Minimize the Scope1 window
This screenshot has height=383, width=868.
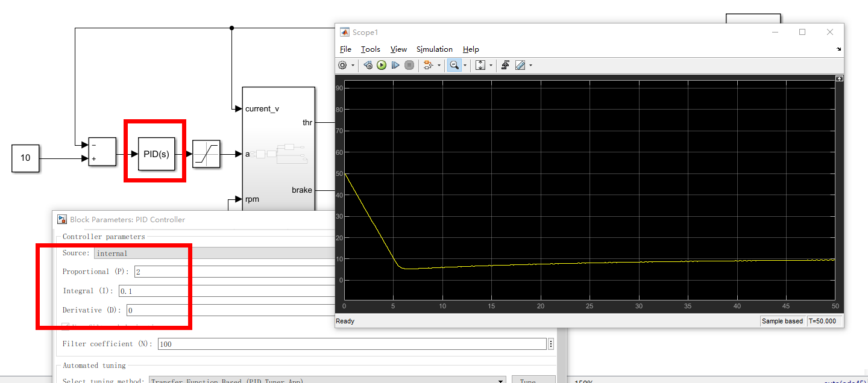pyautogui.click(x=775, y=33)
